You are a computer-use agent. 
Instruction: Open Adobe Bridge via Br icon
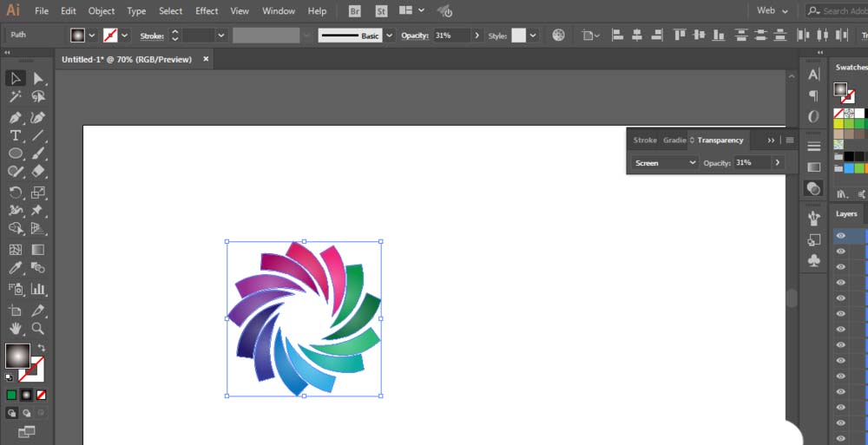click(x=355, y=11)
